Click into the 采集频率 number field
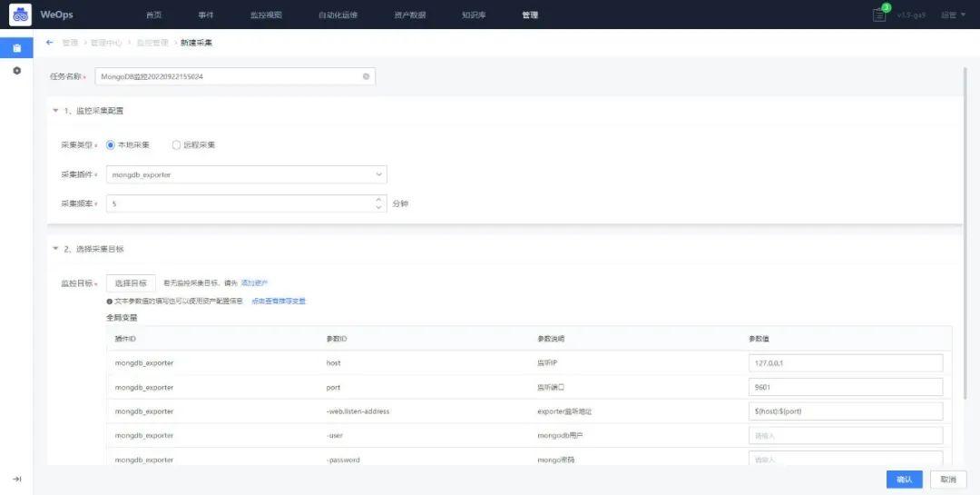This screenshot has height=495, width=980. [x=246, y=203]
